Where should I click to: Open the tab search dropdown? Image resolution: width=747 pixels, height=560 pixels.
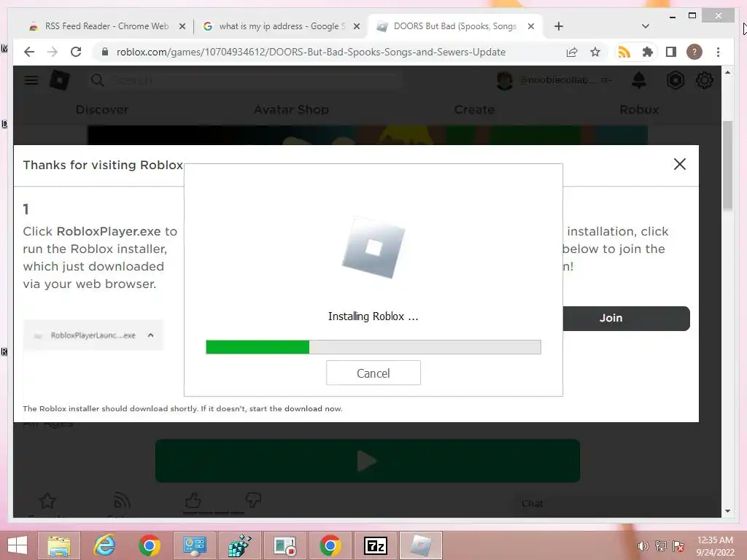(646, 26)
